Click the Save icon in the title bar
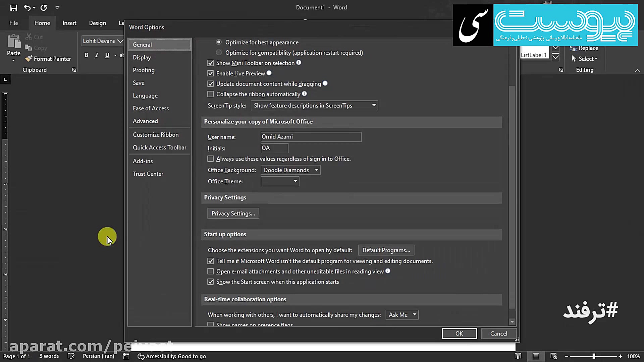This screenshot has height=362, width=644. click(13, 8)
